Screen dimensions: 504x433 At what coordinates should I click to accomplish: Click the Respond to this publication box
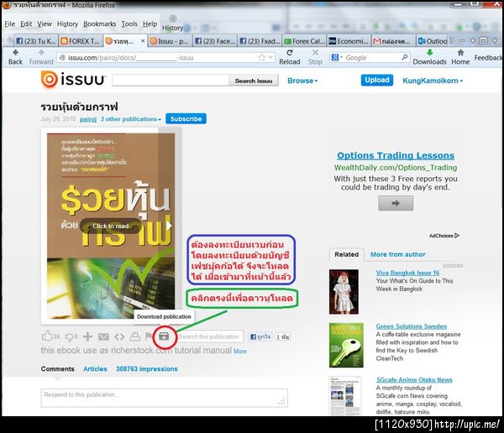point(165,398)
